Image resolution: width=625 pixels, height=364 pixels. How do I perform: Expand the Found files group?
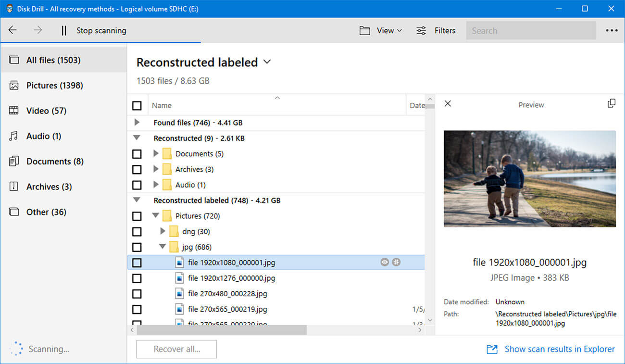pos(137,123)
